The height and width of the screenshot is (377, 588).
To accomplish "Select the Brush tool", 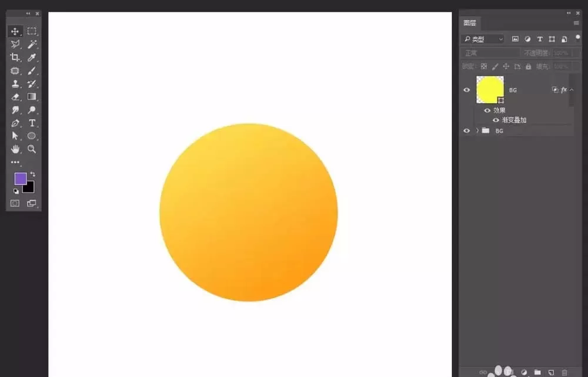I will pyautogui.click(x=32, y=70).
